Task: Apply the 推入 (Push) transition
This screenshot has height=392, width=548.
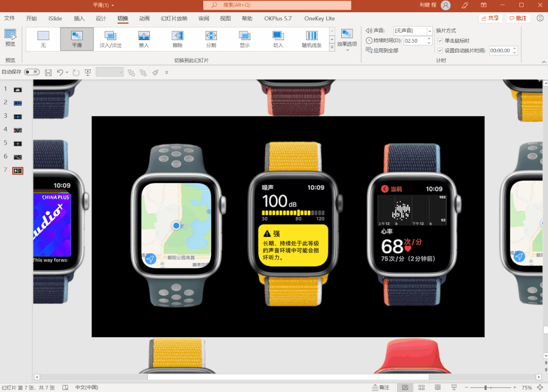Action: [144, 39]
